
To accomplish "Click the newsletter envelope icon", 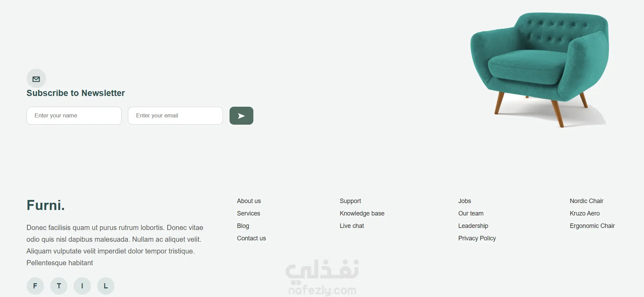I will 36,79.
